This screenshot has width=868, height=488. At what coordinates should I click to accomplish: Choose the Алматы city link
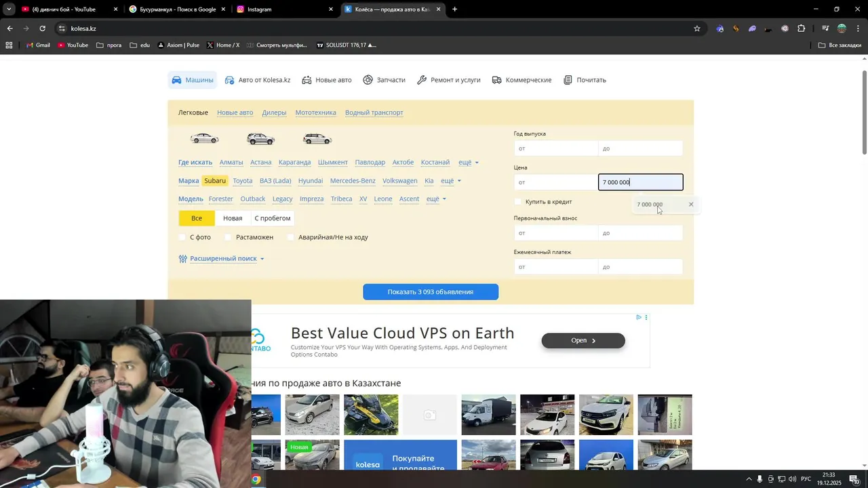coord(231,163)
